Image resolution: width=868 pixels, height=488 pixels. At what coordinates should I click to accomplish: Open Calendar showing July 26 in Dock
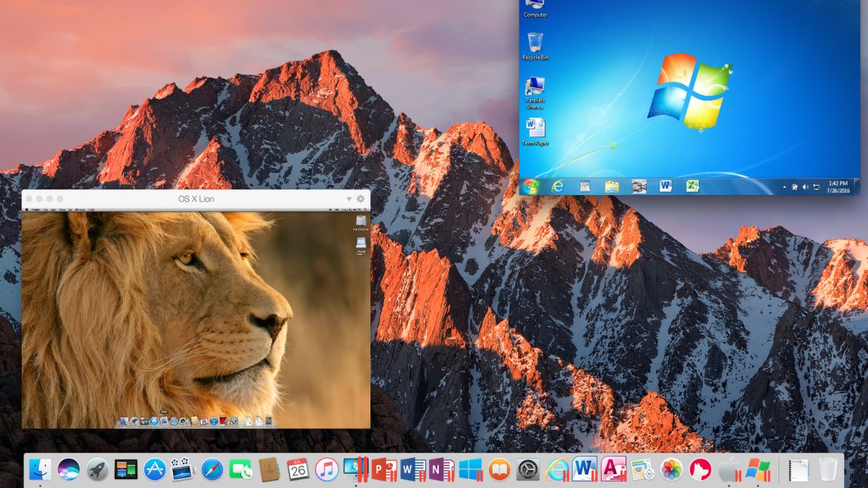[x=298, y=469]
